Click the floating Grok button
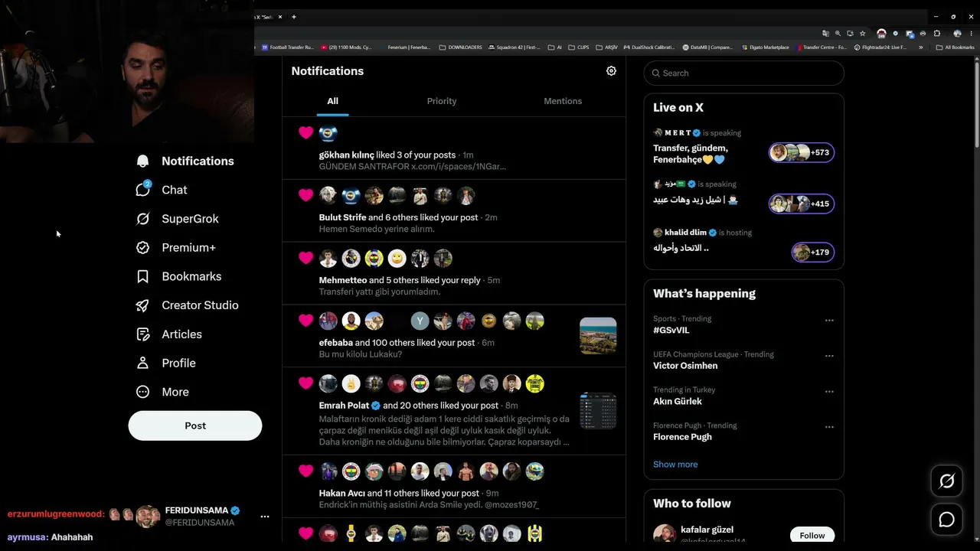980x551 pixels. pos(947,481)
